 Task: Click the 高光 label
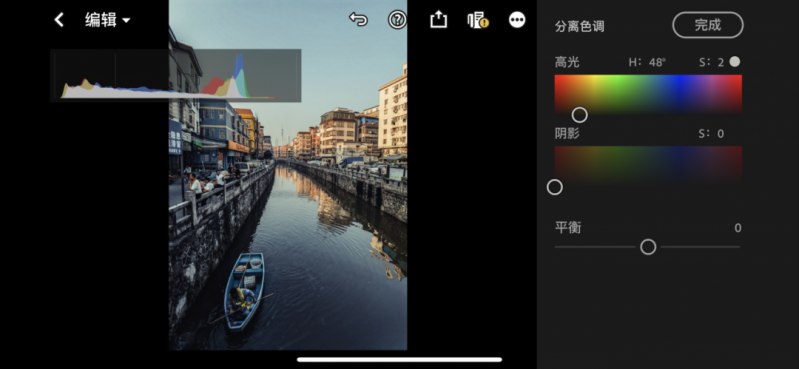pos(567,63)
